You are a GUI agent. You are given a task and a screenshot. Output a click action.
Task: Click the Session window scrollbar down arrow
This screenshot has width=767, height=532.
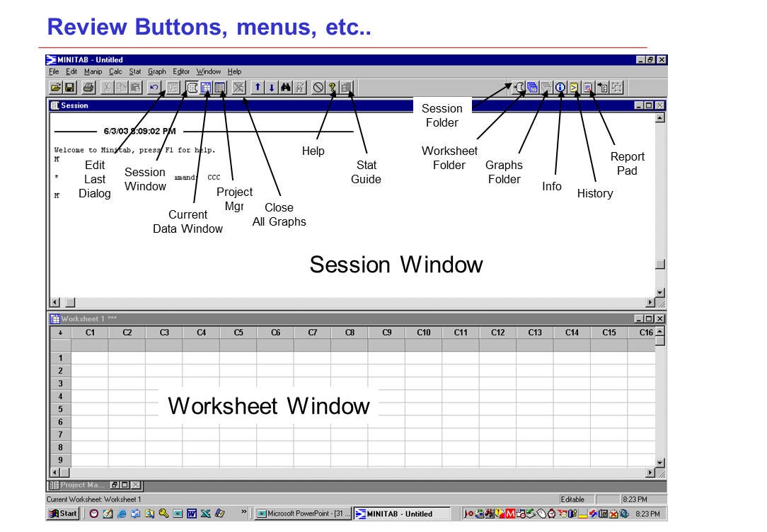(660, 293)
